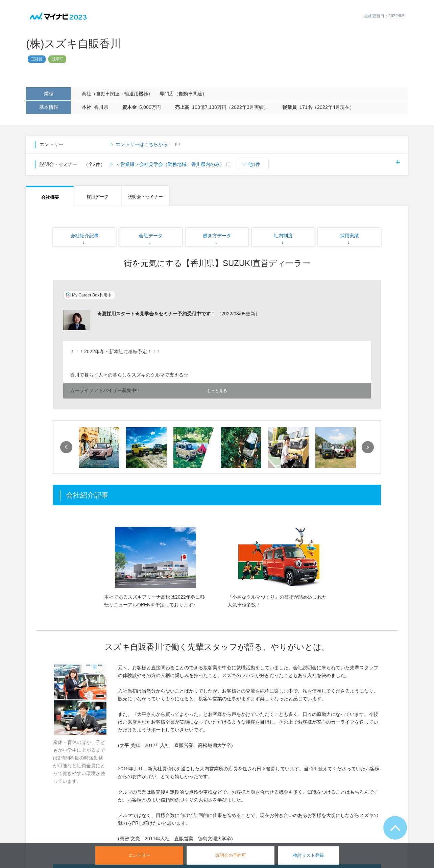The height and width of the screenshot is (868, 434).
Task: Jump to 社内制度 section
Action: point(283,237)
